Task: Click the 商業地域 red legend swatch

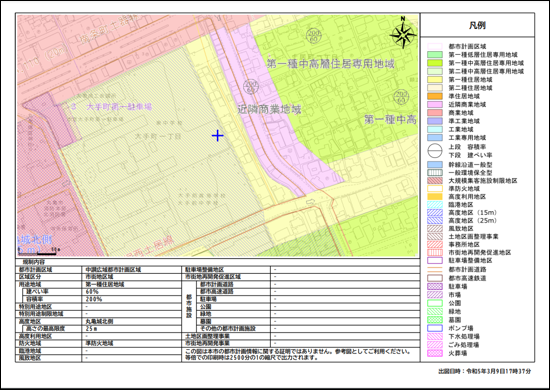Action: click(435, 113)
